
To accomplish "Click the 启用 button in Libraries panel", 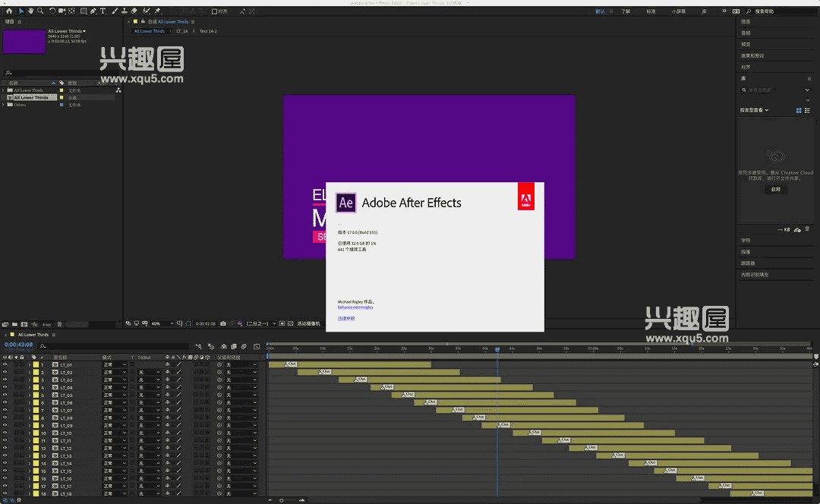I will (x=775, y=189).
